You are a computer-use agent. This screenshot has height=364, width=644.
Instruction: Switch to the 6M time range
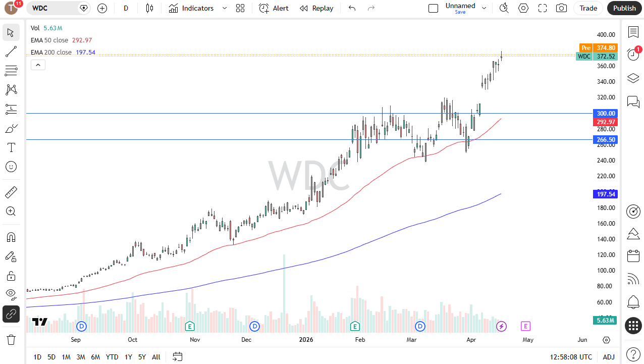[x=95, y=357]
